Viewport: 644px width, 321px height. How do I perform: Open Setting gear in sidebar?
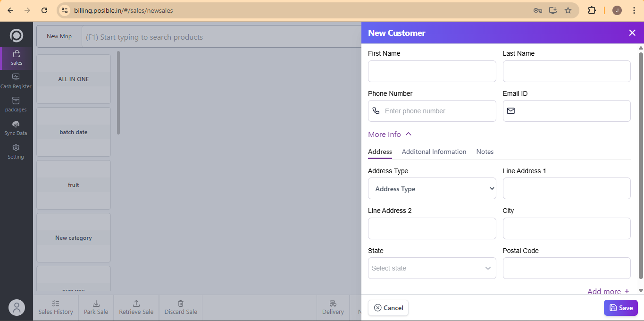tap(16, 148)
